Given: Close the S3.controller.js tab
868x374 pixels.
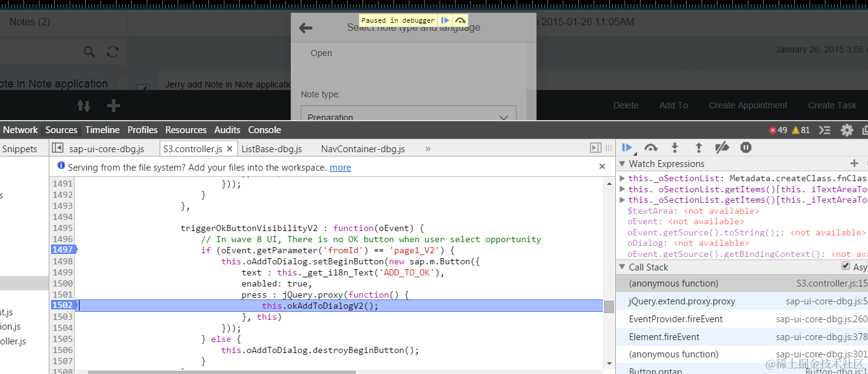Looking at the screenshot, I should [x=229, y=148].
